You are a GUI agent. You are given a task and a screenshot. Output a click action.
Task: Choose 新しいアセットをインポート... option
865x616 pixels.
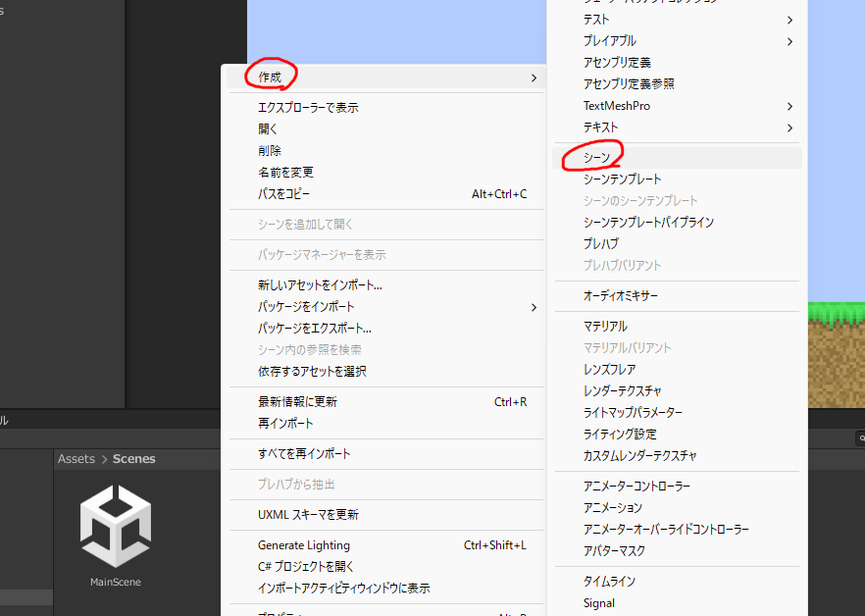[385, 285]
